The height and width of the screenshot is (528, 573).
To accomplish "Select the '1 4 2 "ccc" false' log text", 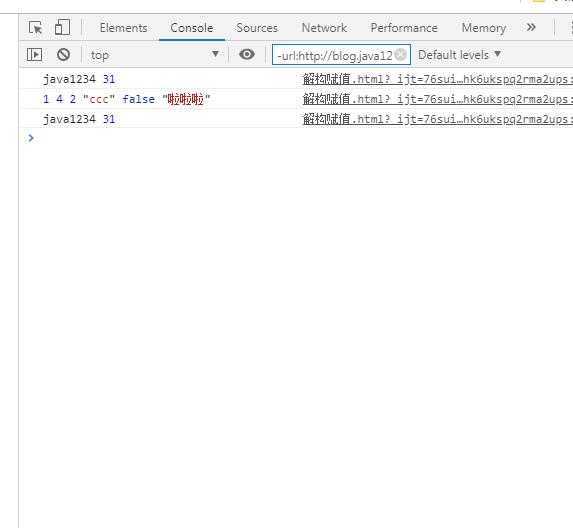I will click(99, 99).
